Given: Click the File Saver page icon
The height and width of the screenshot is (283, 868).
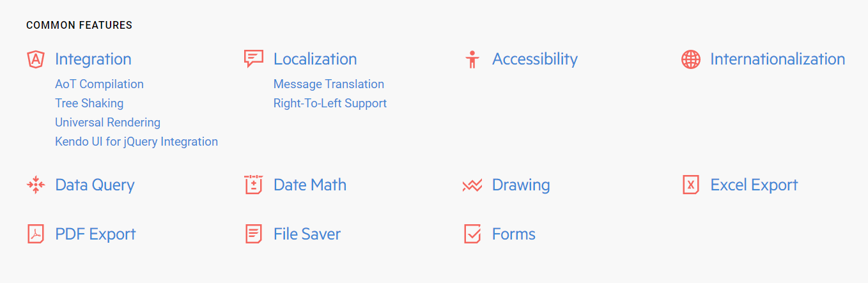Looking at the screenshot, I should pos(254,234).
